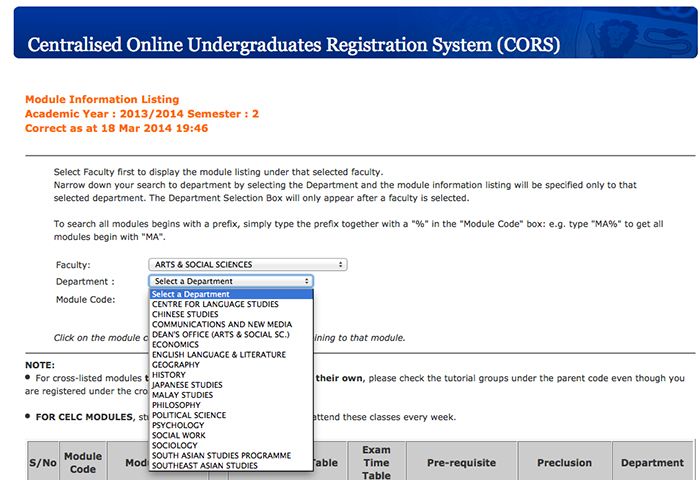The width and height of the screenshot is (700, 480).
Task: Choose 'Select a Department' highlighted option
Action: pyautogui.click(x=231, y=294)
